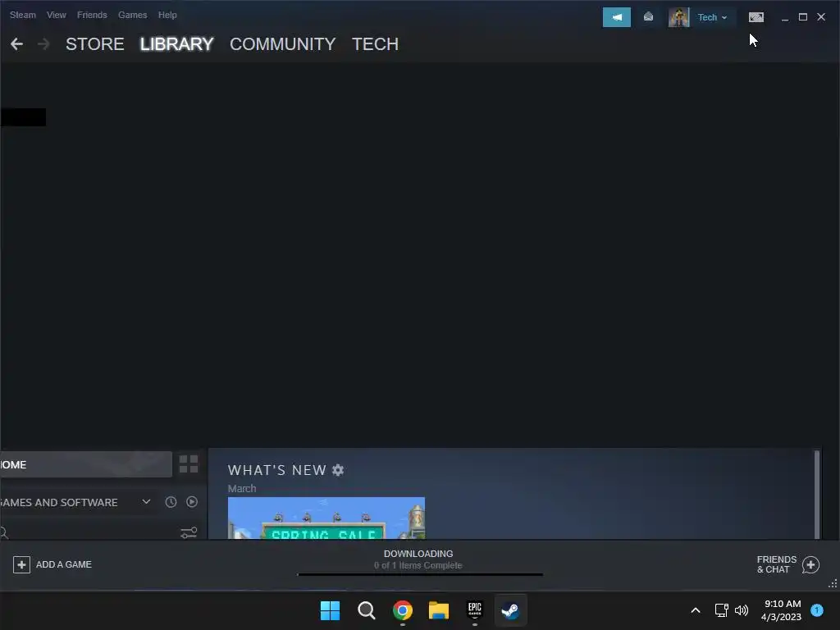The height and width of the screenshot is (630, 840).
Task: Launch Google Chrome from taskbar
Action: (402, 610)
